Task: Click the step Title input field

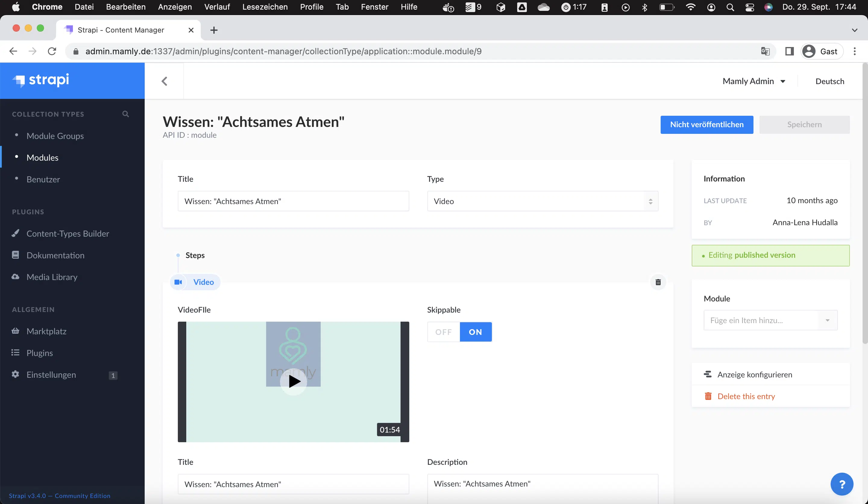Action: point(293,484)
